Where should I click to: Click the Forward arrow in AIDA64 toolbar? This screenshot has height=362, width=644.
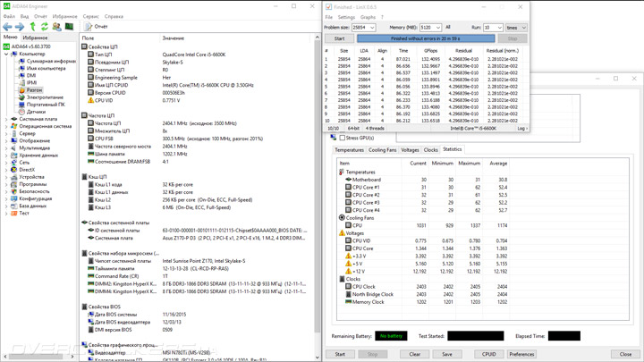coord(20,27)
